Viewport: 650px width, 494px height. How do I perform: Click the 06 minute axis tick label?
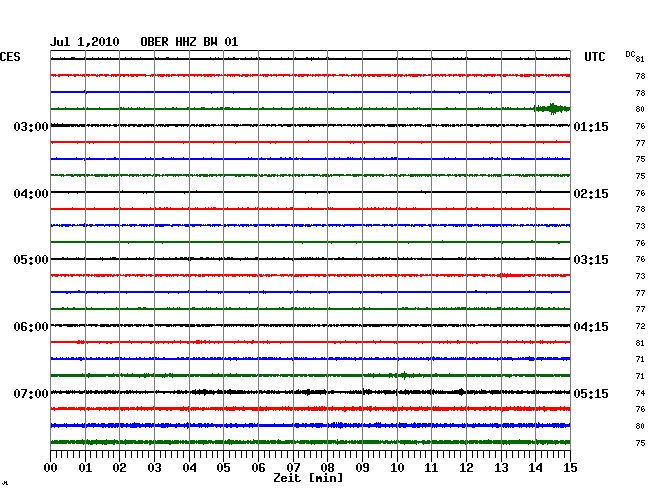click(258, 468)
